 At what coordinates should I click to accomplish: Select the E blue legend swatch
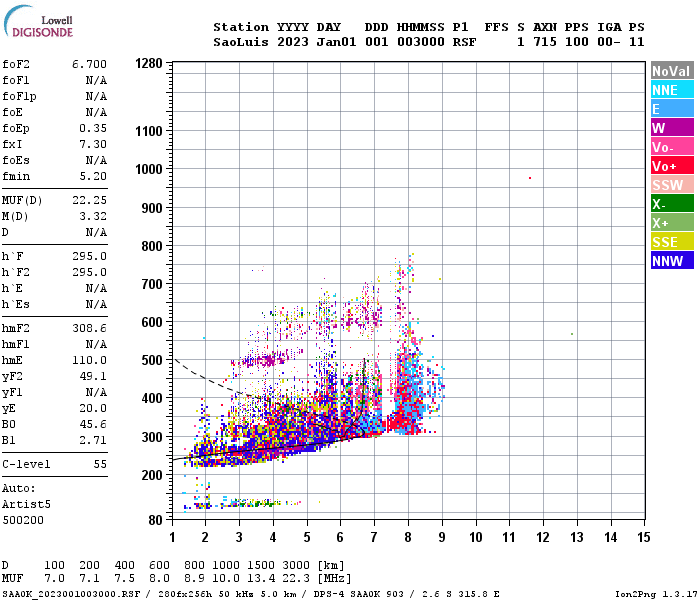(x=672, y=109)
